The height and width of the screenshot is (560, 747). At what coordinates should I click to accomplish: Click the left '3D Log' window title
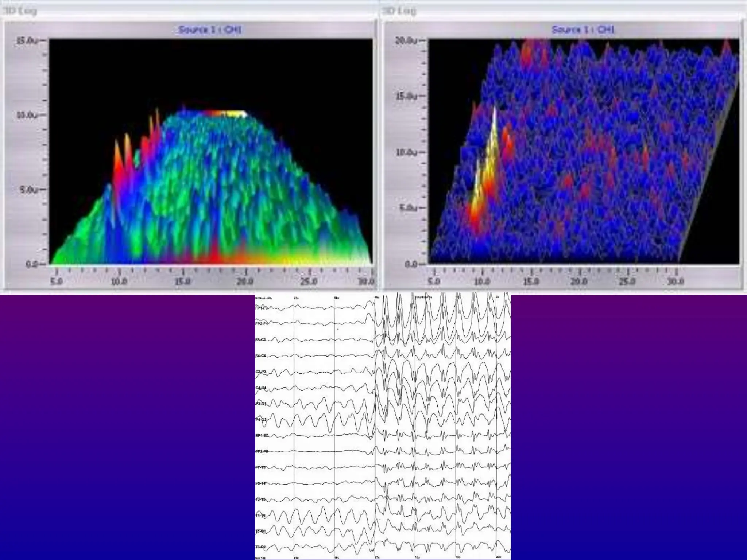[20, 11]
